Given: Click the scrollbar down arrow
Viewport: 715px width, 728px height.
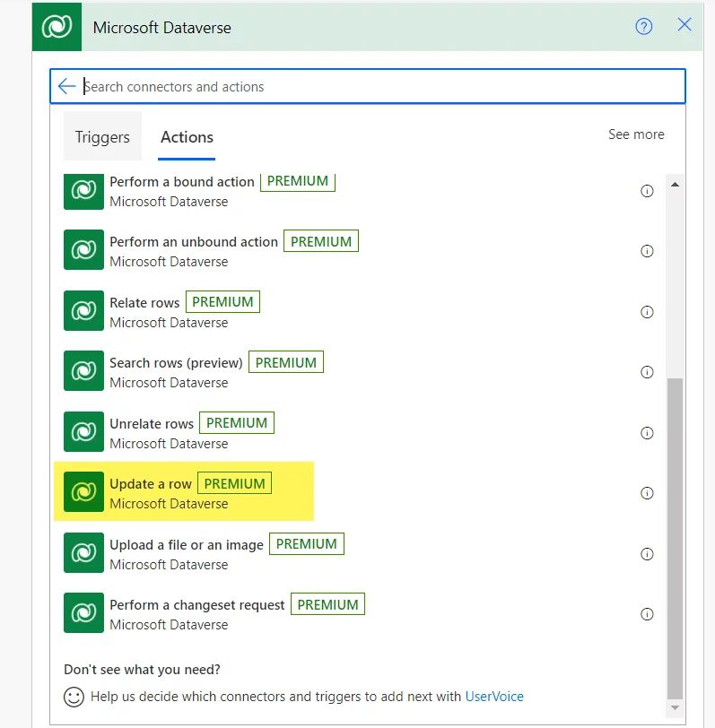Looking at the screenshot, I should pyautogui.click(x=675, y=708).
